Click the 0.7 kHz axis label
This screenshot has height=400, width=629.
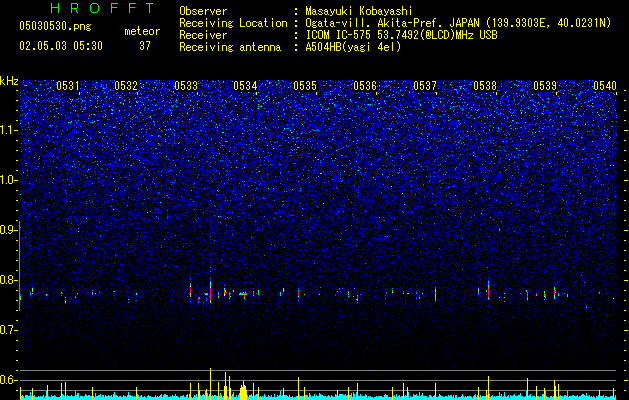(9, 330)
